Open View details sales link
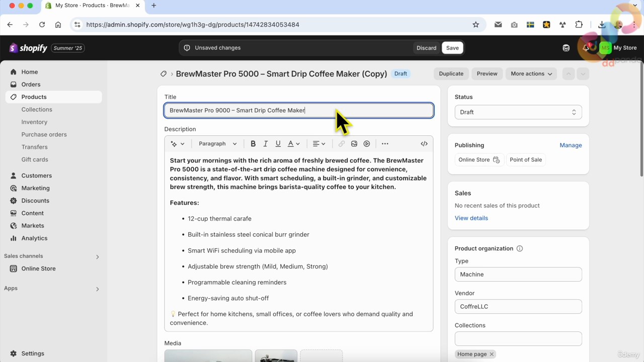644x362 pixels. (471, 218)
